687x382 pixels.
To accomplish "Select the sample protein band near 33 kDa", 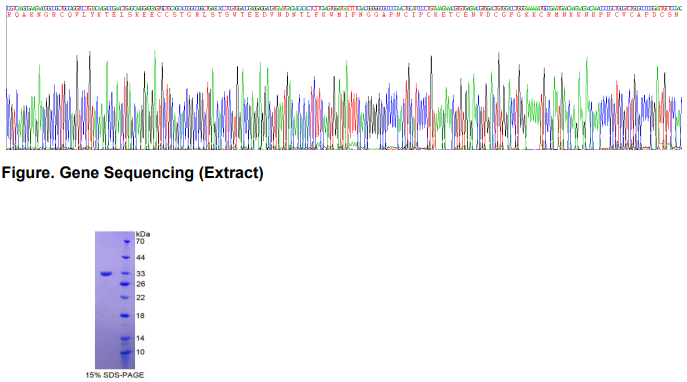I will [106, 274].
